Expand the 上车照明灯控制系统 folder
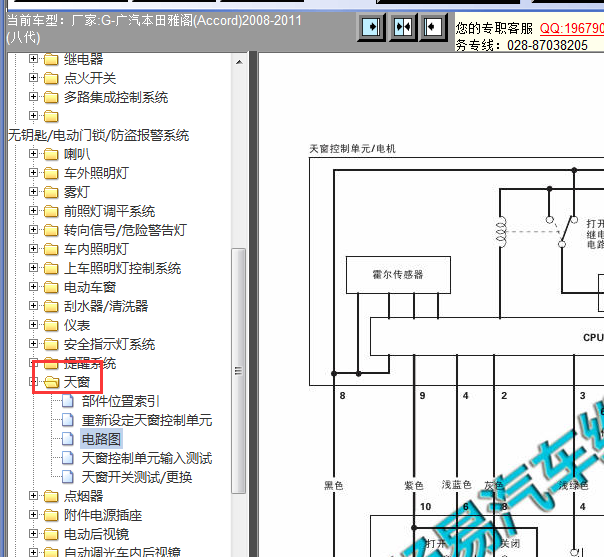 point(34,268)
